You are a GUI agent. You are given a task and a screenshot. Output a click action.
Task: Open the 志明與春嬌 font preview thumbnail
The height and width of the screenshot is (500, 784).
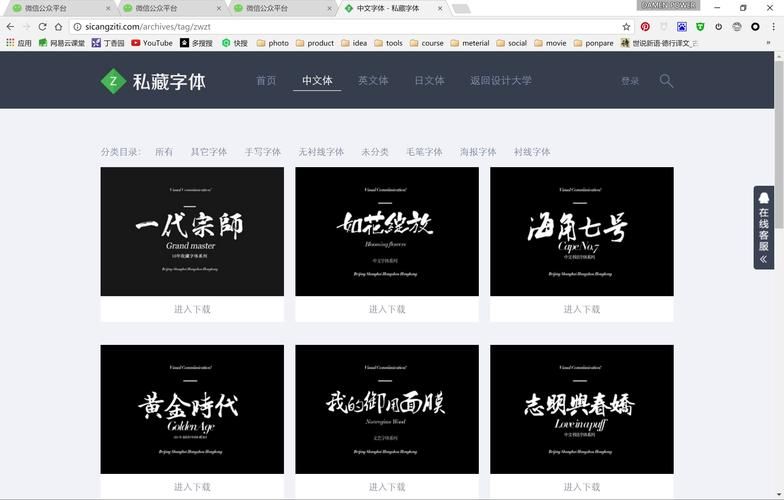pyautogui.click(x=582, y=409)
